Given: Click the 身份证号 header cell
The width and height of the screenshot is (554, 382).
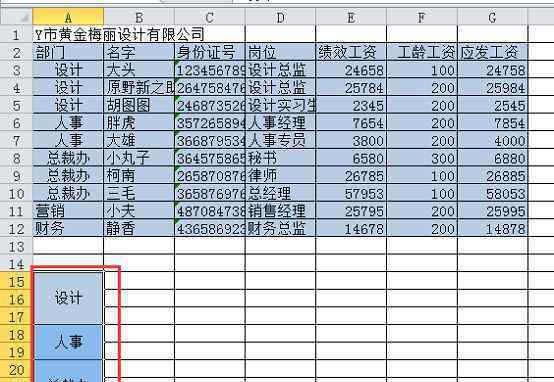Looking at the screenshot, I should point(210,52).
